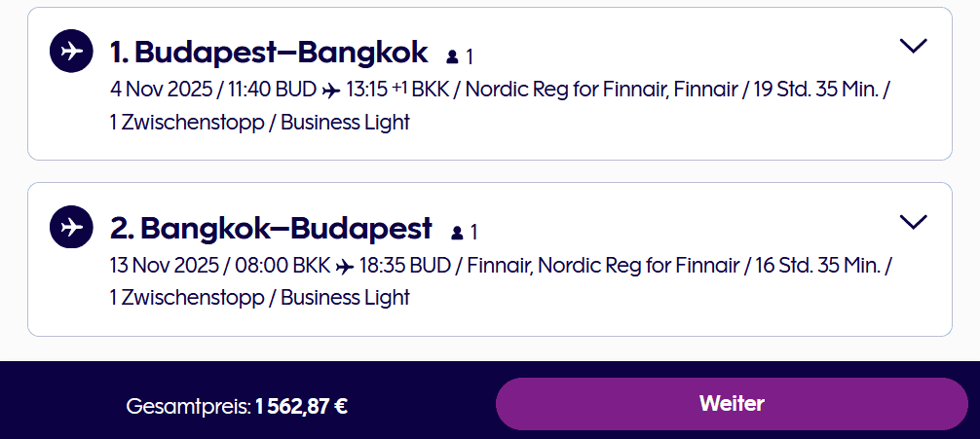The image size is (980, 439).
Task: Click the +1 day indicator before BKK
Action: pyautogui.click(x=398, y=88)
